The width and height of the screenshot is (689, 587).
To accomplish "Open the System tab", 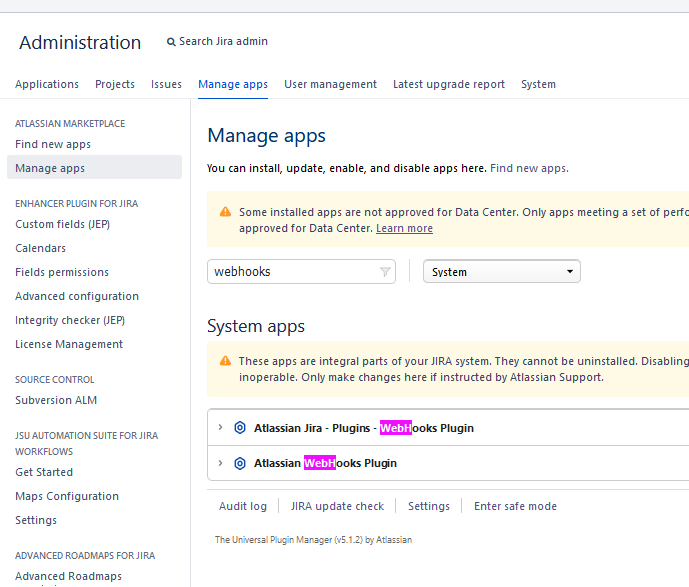I will (x=538, y=84).
